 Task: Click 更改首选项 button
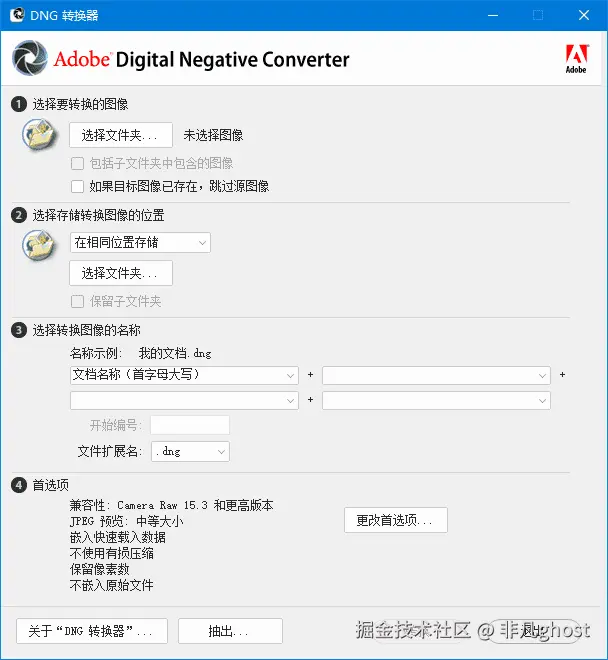click(396, 520)
